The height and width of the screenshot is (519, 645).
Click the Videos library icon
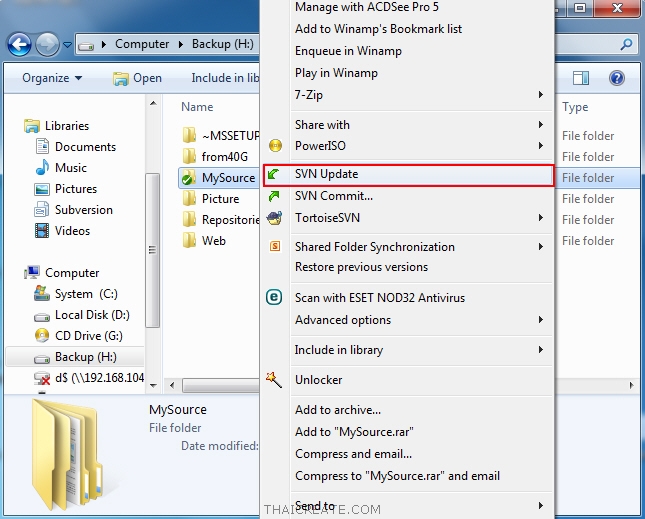(x=42, y=231)
